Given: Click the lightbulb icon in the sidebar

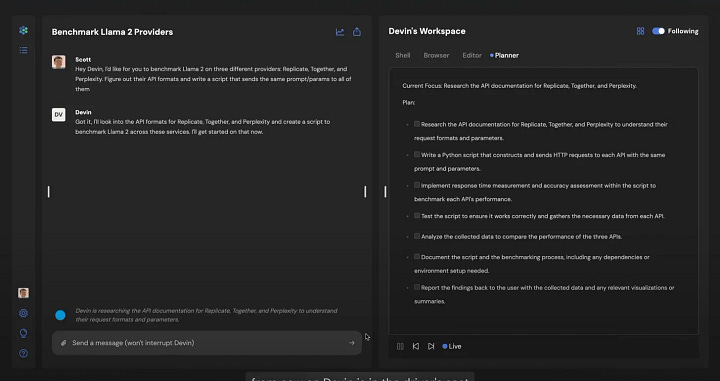Looking at the screenshot, I should click(x=23, y=333).
